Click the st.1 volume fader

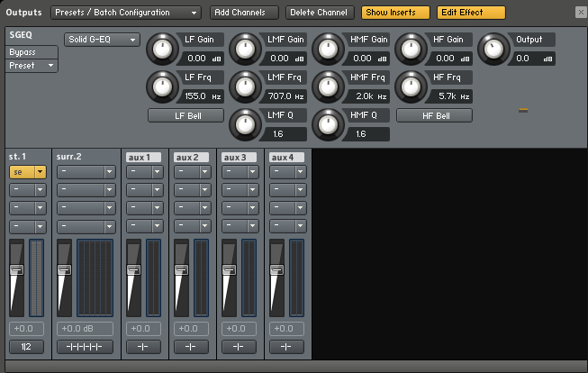tap(16, 269)
